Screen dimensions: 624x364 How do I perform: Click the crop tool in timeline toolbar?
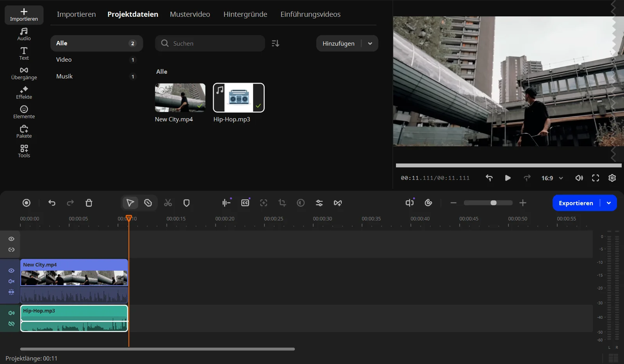[282, 203]
